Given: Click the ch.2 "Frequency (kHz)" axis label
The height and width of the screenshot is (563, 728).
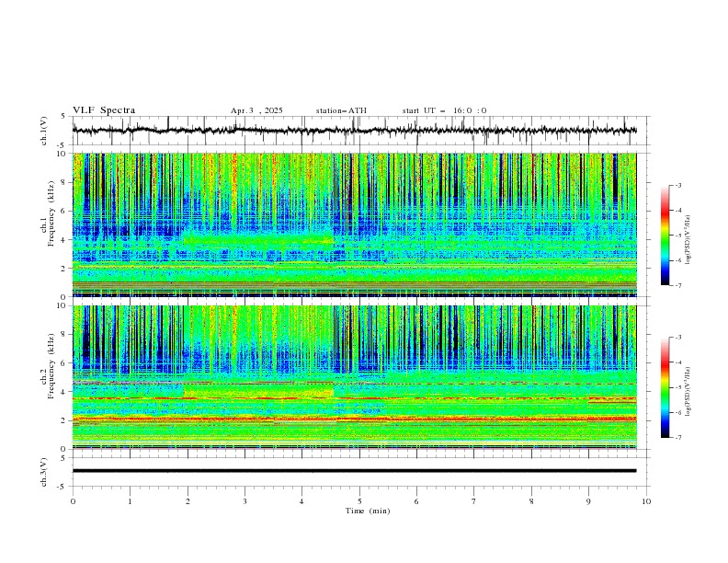Looking at the screenshot, I should point(51,365).
